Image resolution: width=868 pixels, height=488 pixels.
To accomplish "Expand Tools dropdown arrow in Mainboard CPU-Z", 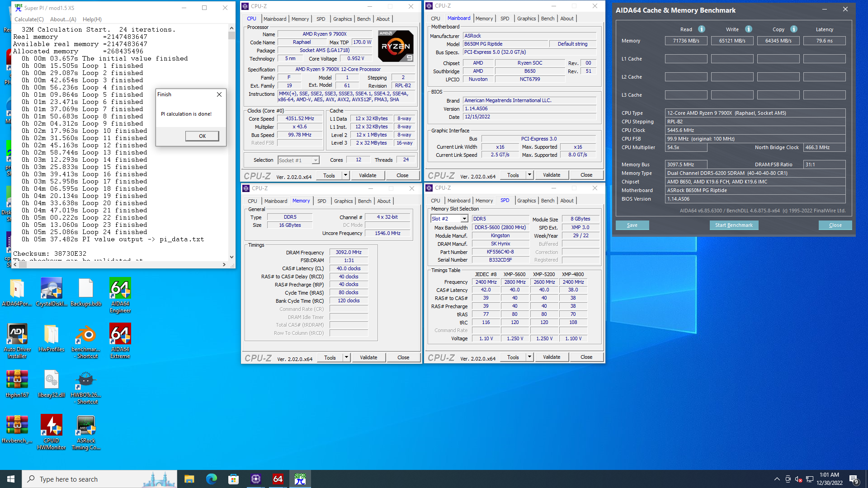I will pyautogui.click(x=529, y=175).
